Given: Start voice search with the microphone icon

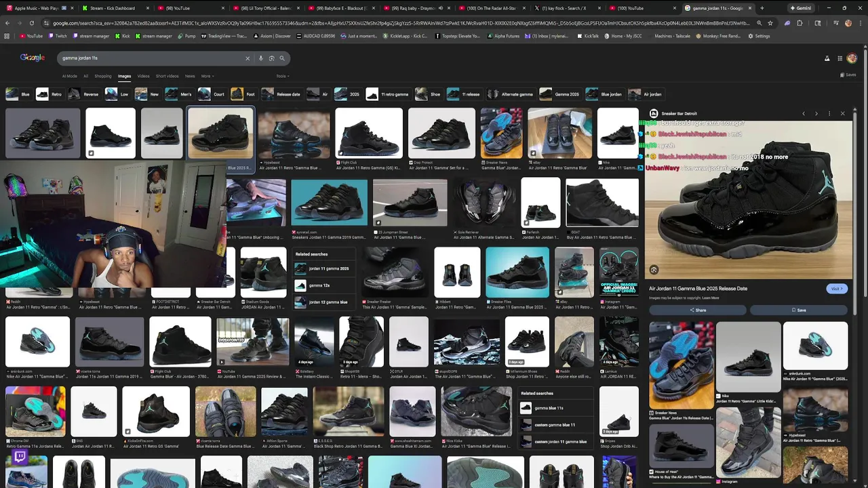Looking at the screenshot, I should (x=260, y=58).
